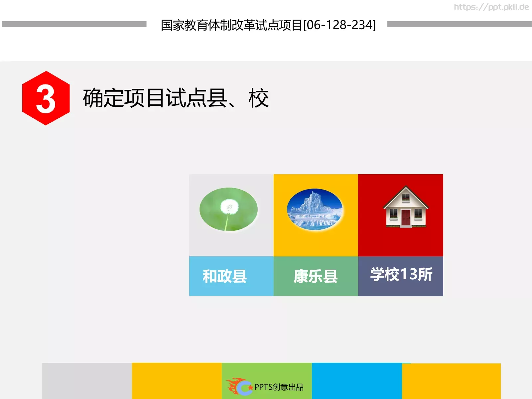
Task: Click the red hexagon number 3 icon
Action: [x=46, y=97]
